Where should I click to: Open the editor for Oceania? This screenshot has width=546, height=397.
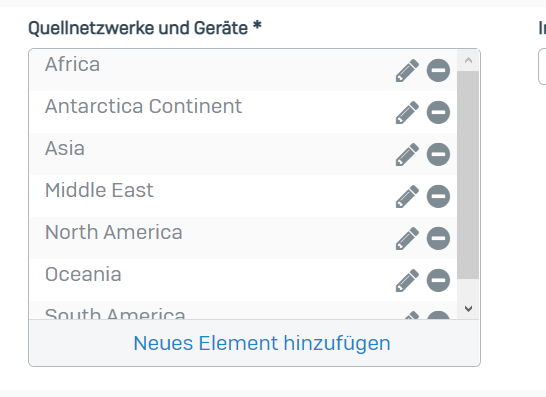coord(407,280)
